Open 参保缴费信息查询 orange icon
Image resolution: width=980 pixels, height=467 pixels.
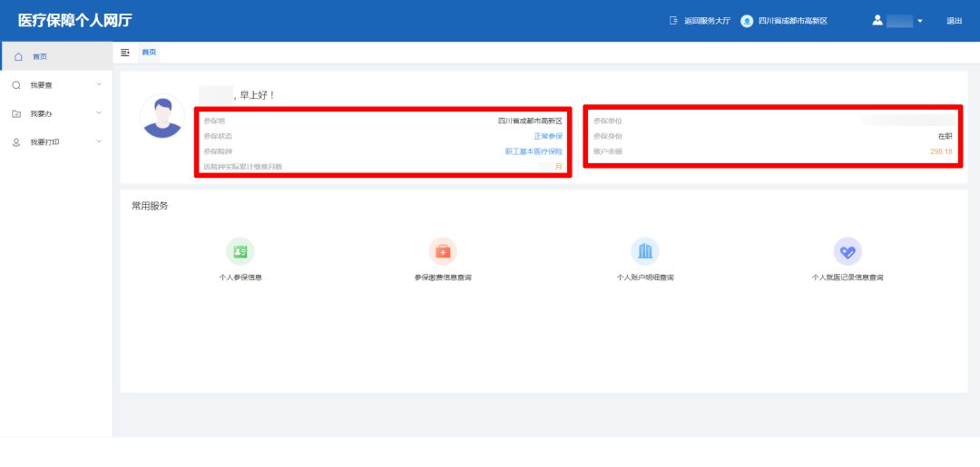point(443,251)
